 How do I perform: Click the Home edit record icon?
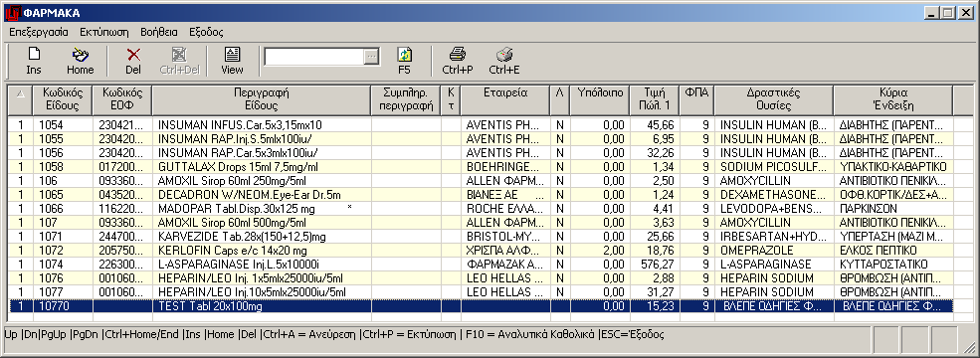click(80, 62)
